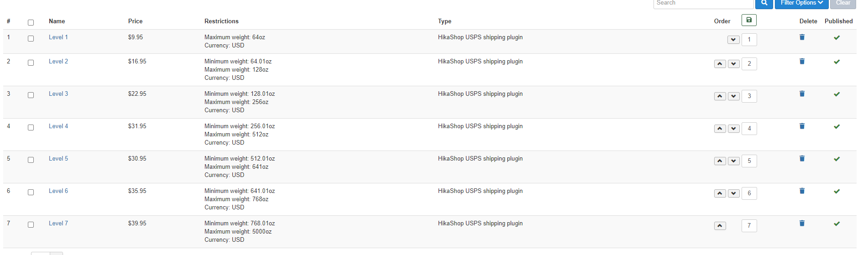The height and width of the screenshot is (255, 868).
Task: Move Level 7 up with arrow
Action: (x=720, y=226)
